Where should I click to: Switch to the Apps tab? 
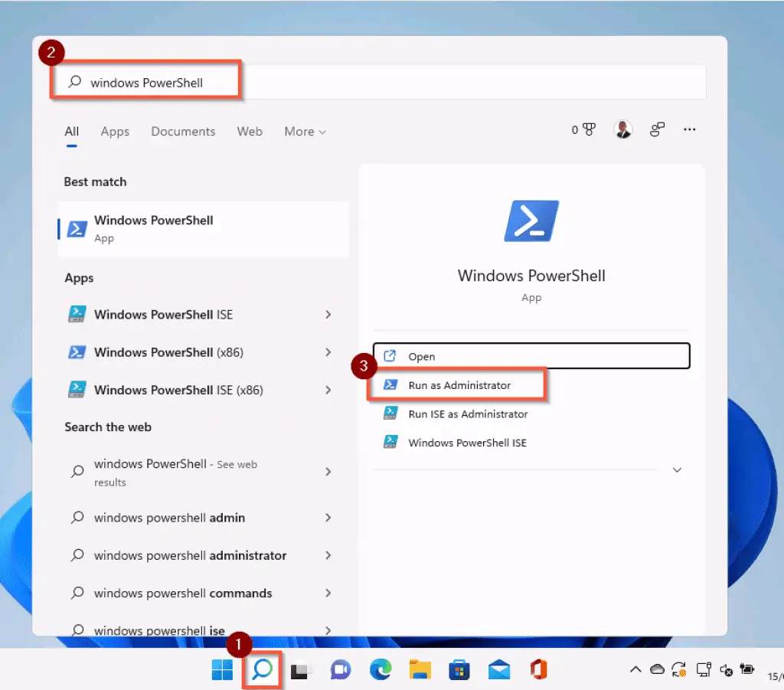[115, 132]
